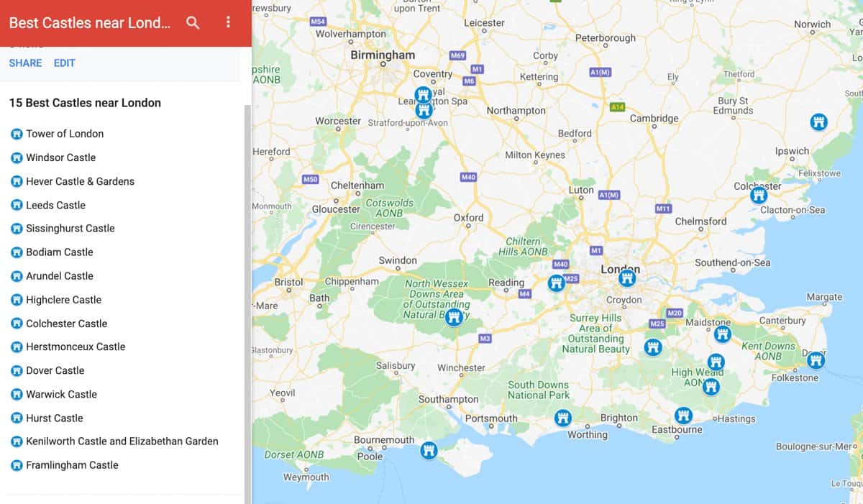
Task: Click the Canterbury label on the map
Action: 782,320
